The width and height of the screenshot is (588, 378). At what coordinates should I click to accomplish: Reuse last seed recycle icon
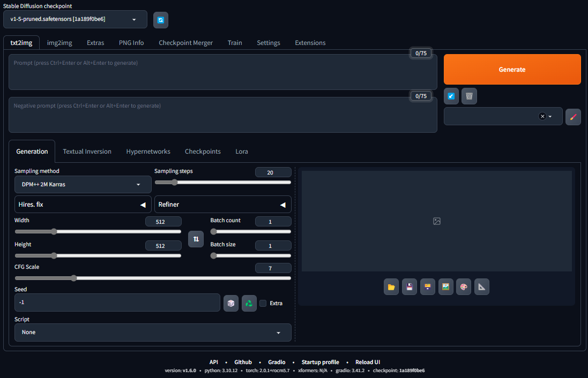click(x=249, y=303)
